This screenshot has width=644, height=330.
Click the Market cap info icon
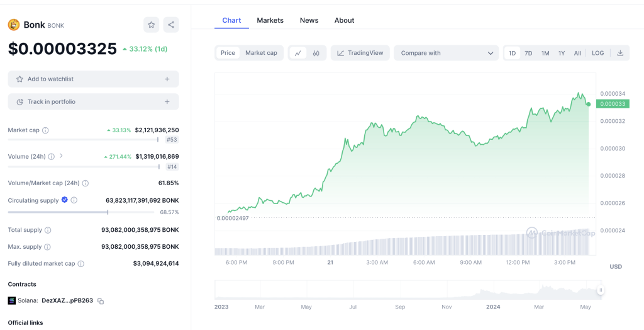[x=45, y=130]
